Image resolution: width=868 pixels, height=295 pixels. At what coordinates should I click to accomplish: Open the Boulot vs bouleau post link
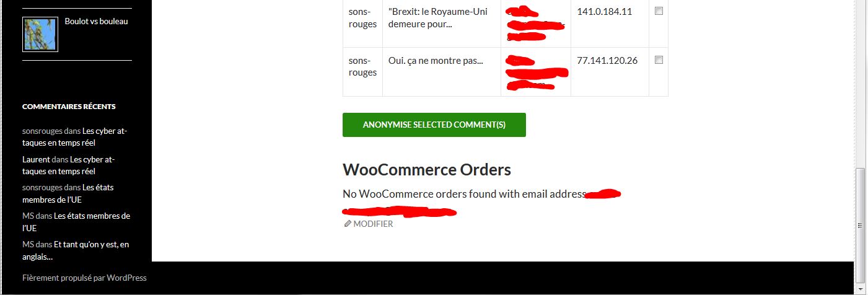(x=96, y=21)
